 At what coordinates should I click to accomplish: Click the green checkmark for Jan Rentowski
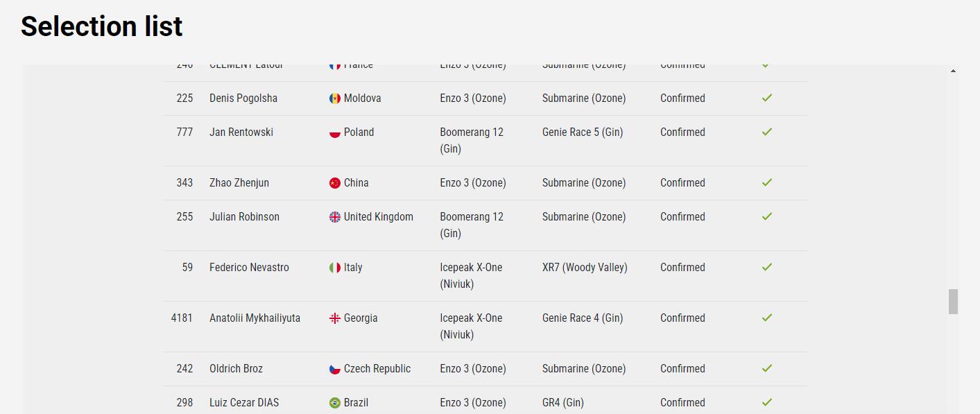click(767, 132)
